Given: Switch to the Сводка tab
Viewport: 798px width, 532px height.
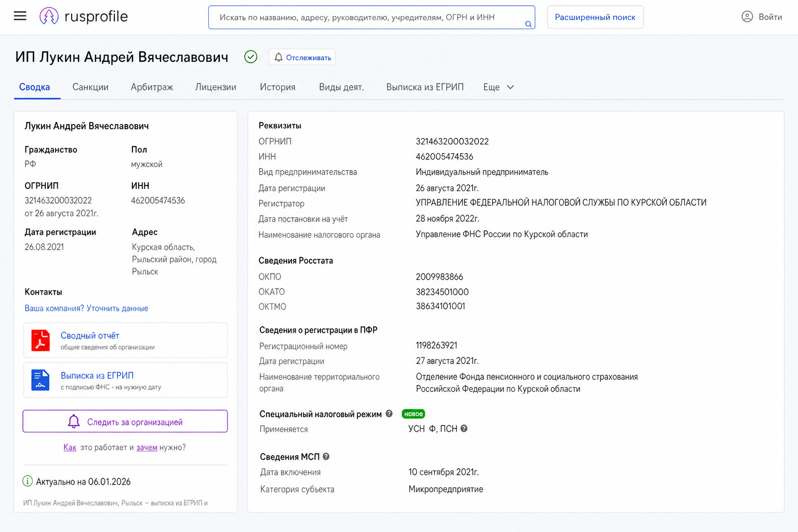Looking at the screenshot, I should [x=35, y=87].
